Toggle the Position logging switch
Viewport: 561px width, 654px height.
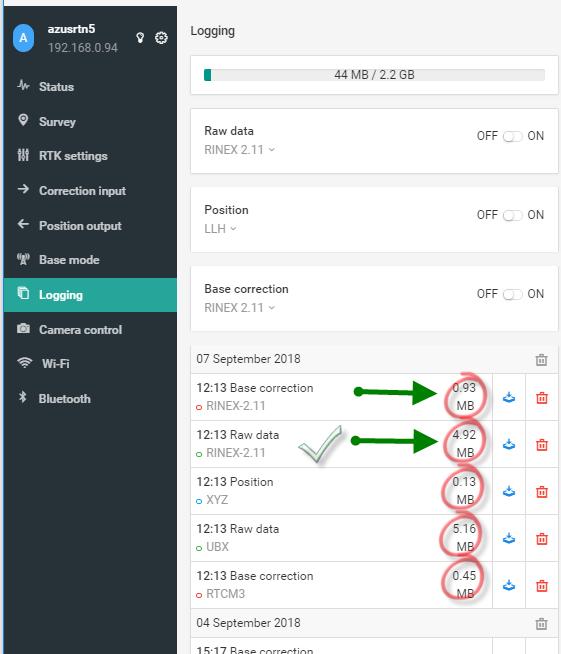tap(512, 215)
